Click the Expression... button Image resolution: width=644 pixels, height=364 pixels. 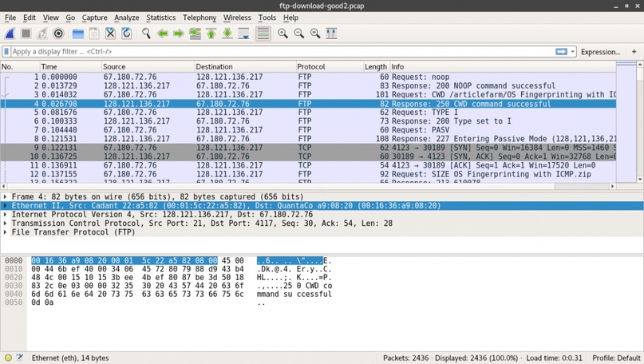[600, 52]
